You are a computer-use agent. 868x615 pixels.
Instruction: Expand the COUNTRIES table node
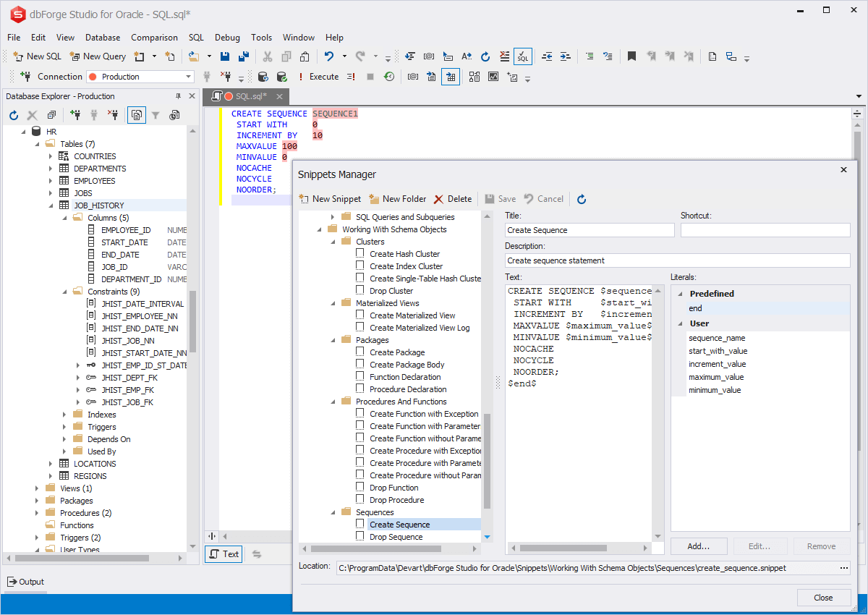[51, 156]
